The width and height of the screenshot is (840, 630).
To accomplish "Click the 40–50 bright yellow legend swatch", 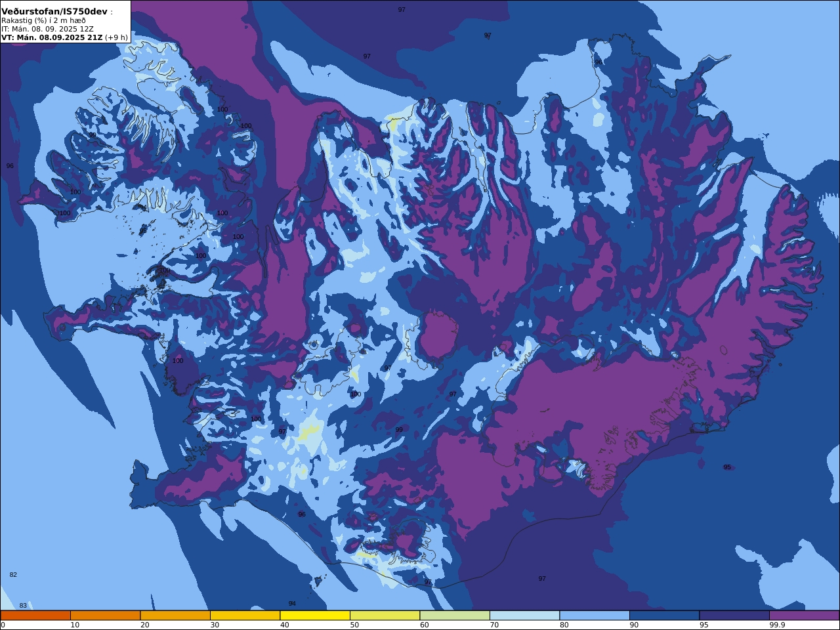I will coord(315,616).
